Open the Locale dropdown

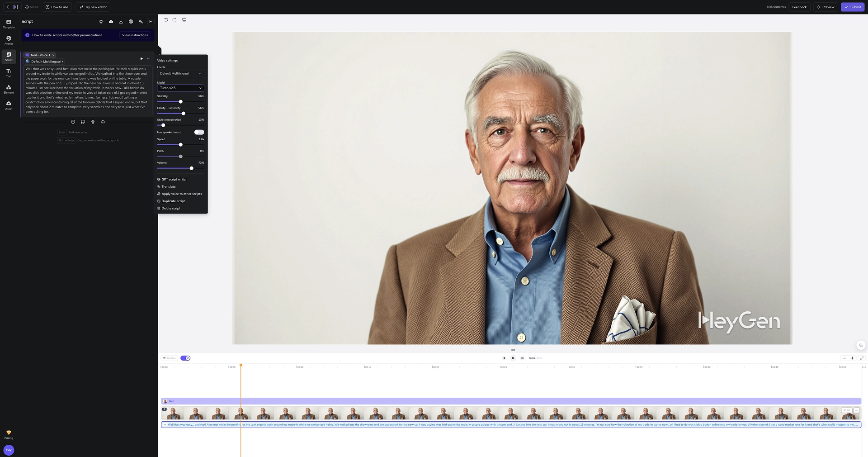pos(180,73)
